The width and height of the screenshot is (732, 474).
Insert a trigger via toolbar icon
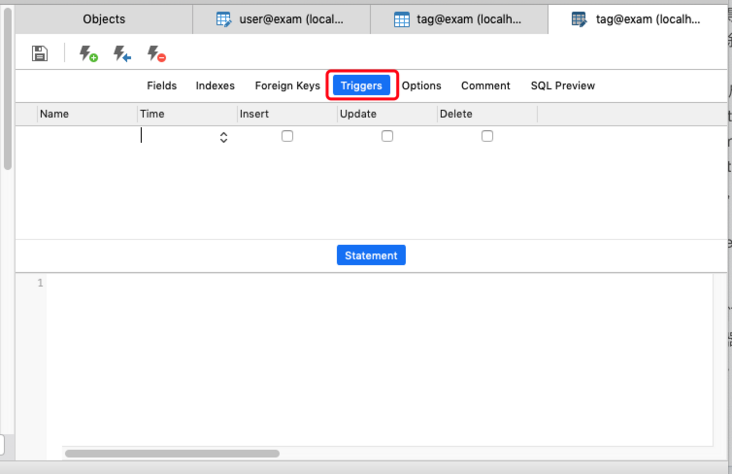pos(122,53)
